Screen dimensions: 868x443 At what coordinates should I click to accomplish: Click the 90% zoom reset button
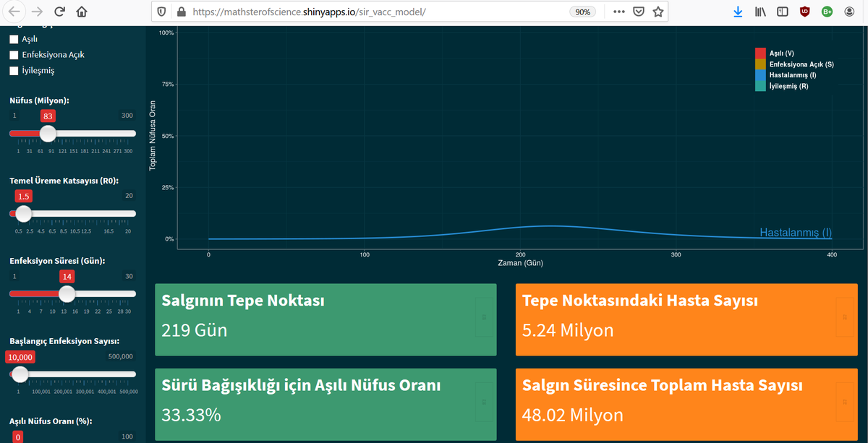(583, 12)
